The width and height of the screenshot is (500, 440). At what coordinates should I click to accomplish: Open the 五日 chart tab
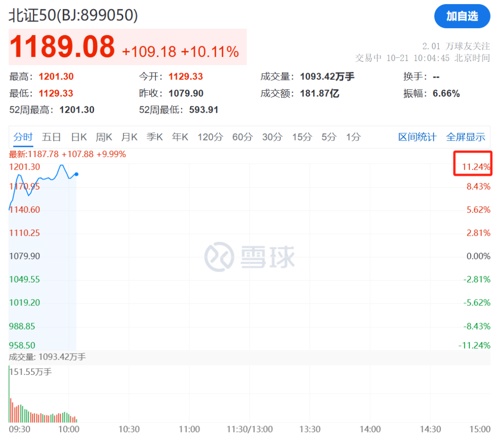(51, 137)
